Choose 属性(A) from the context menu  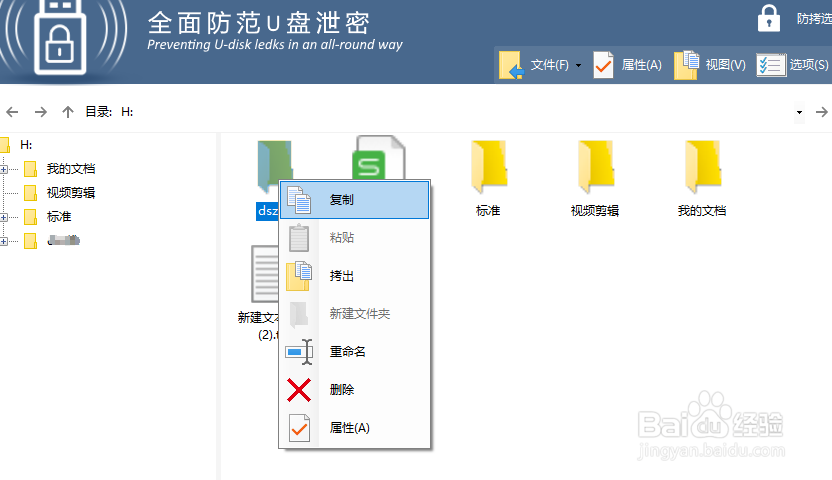coord(354,428)
